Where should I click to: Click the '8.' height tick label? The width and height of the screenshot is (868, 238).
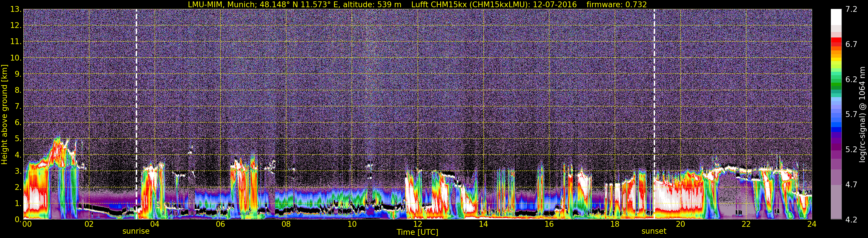18,90
